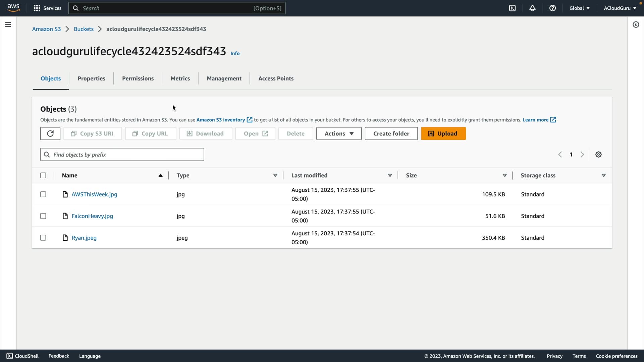
Task: Switch to the Management tab
Action: [224, 78]
